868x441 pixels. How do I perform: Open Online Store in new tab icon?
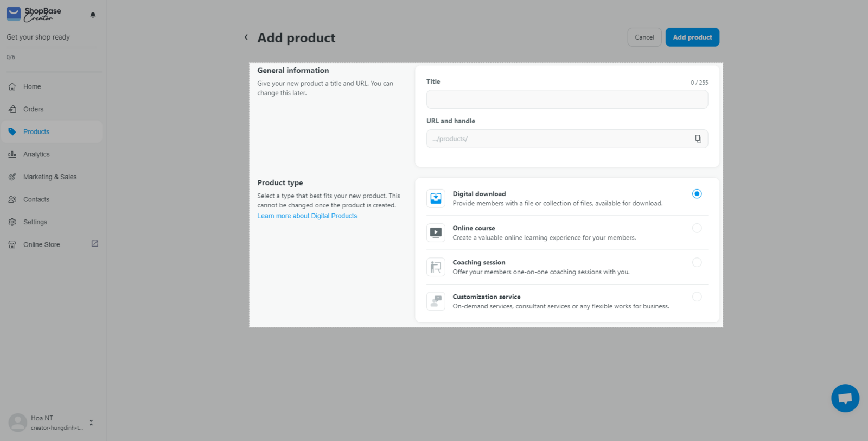(95, 244)
